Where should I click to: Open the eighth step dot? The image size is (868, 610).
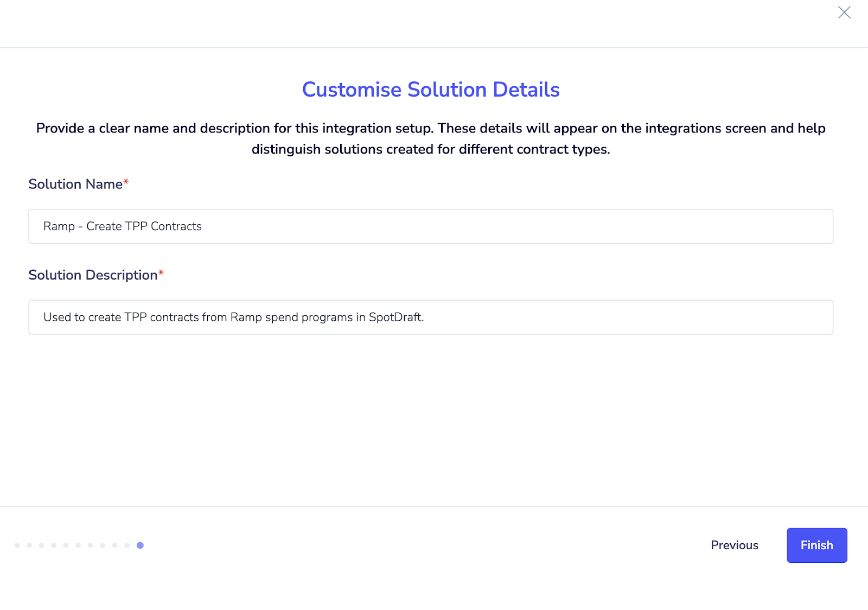[103, 545]
